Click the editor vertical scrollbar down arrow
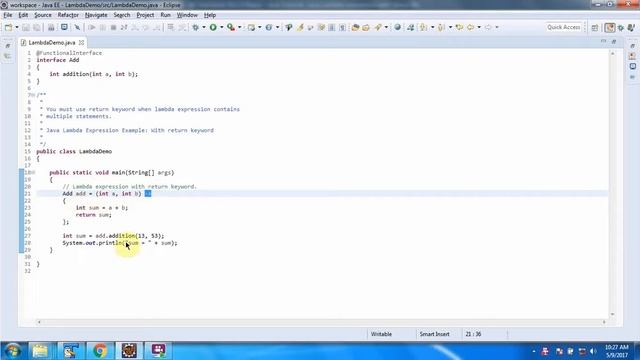640x360 pixels. pos(612,314)
